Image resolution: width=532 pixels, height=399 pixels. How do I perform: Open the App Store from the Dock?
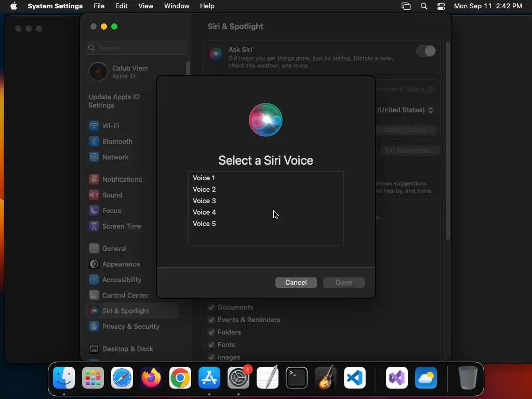click(x=209, y=378)
